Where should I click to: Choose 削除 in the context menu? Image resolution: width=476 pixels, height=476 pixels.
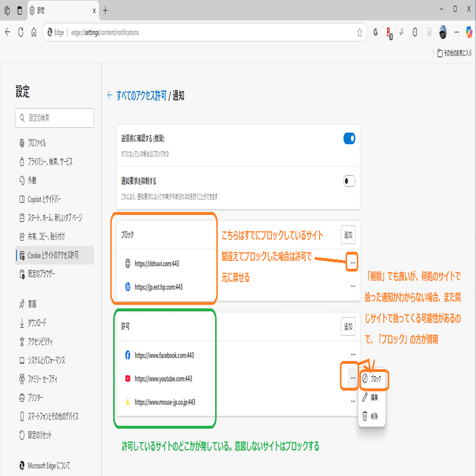(x=372, y=416)
